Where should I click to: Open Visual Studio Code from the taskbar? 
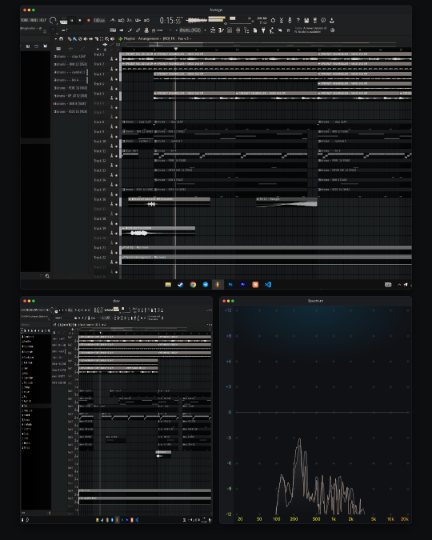(x=268, y=284)
